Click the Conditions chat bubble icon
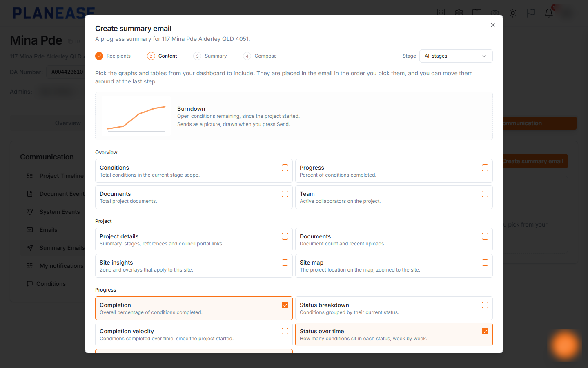 [30, 284]
